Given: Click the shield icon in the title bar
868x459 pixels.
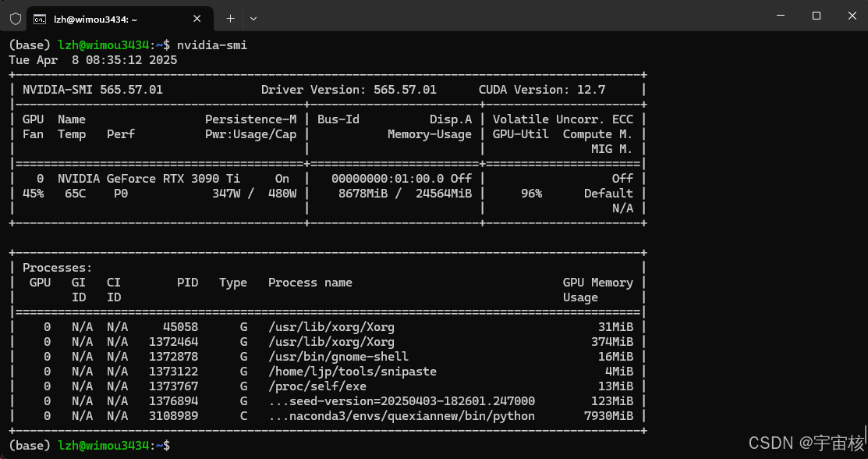Looking at the screenshot, I should tap(16, 19).
